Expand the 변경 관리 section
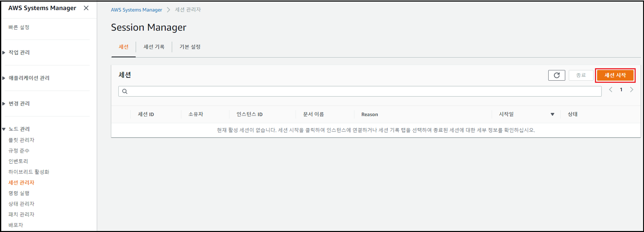 4,104
